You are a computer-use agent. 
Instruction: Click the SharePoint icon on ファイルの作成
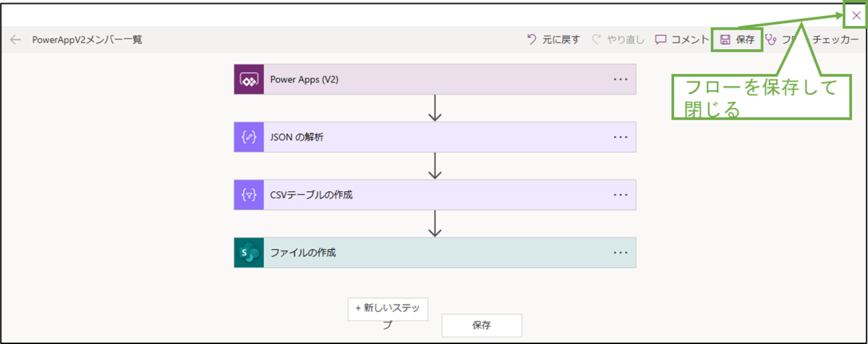pos(249,253)
